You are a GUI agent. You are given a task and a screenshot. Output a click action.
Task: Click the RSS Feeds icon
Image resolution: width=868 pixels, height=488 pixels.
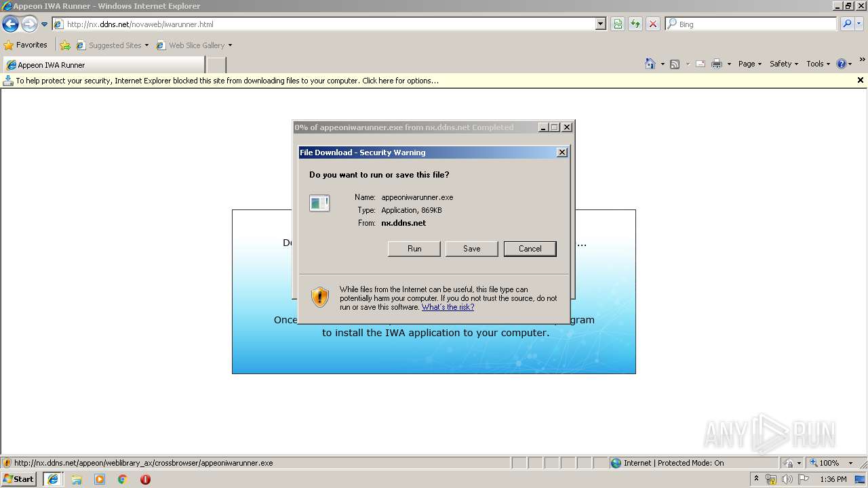click(x=675, y=64)
